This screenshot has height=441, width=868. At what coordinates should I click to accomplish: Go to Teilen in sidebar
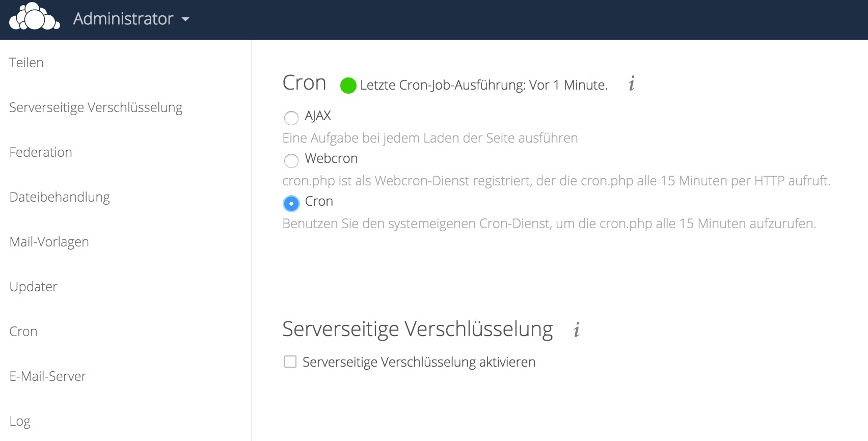point(26,63)
